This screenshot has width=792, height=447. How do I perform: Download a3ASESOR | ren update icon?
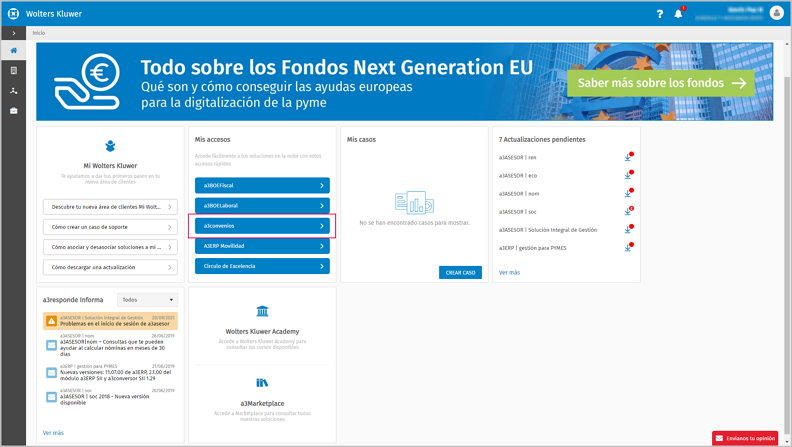(628, 158)
